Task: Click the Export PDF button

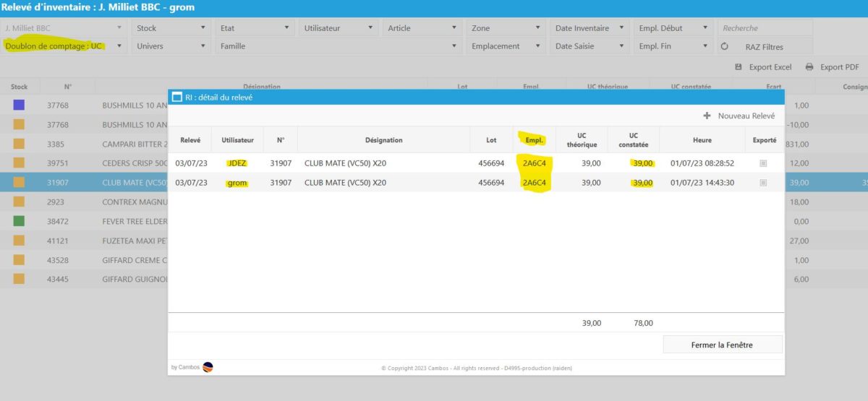Action: pyautogui.click(x=832, y=67)
